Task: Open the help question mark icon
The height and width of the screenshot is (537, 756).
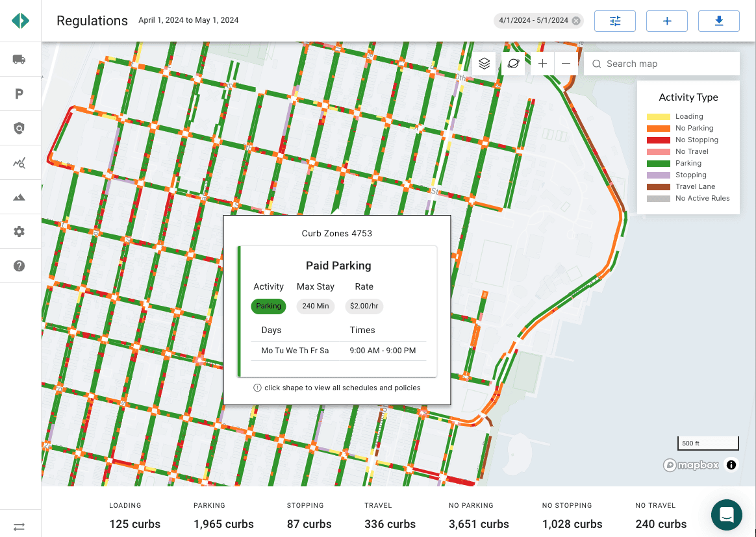Action: pyautogui.click(x=19, y=266)
